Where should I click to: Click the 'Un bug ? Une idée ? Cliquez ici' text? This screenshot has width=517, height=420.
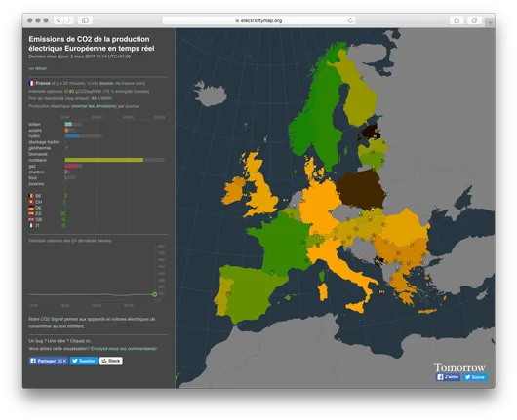tap(60, 341)
